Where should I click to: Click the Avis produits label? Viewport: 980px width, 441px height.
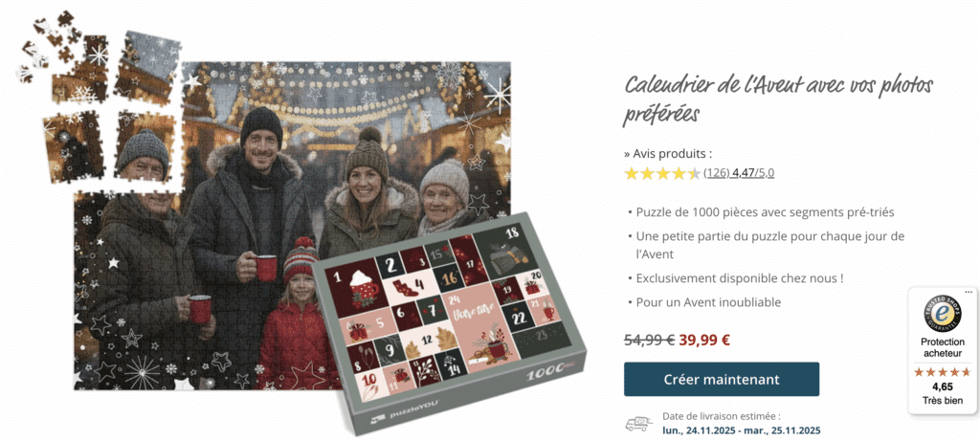tap(667, 154)
